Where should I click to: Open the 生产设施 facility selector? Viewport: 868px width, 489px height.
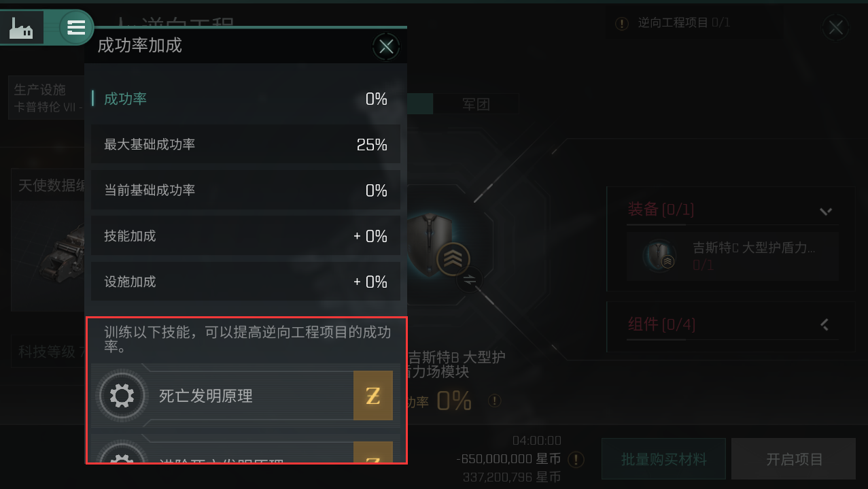click(x=46, y=98)
